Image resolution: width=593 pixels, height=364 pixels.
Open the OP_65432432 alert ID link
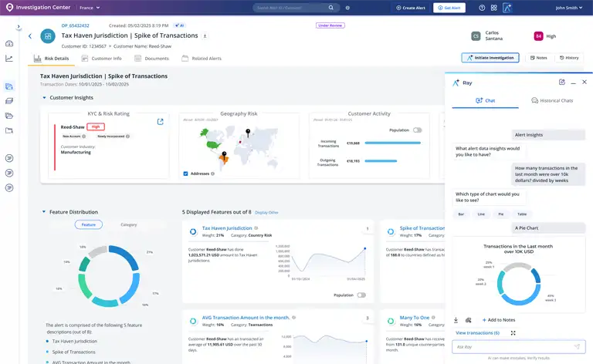click(x=75, y=25)
